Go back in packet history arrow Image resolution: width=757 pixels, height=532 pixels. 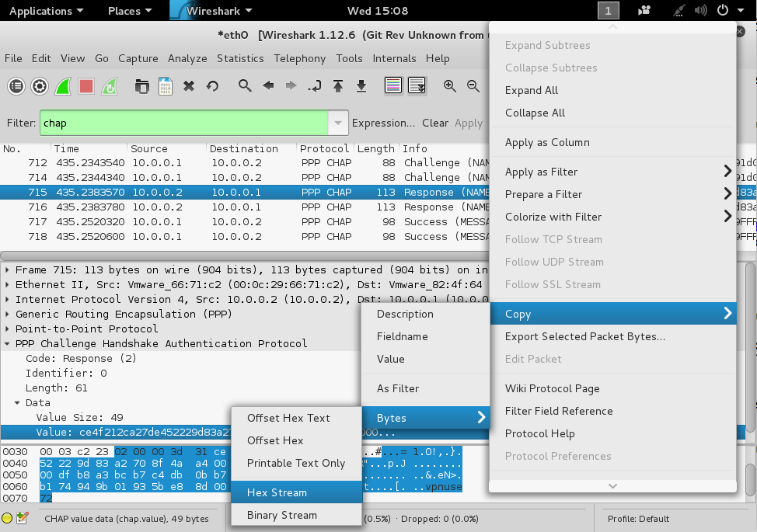pos(268,86)
